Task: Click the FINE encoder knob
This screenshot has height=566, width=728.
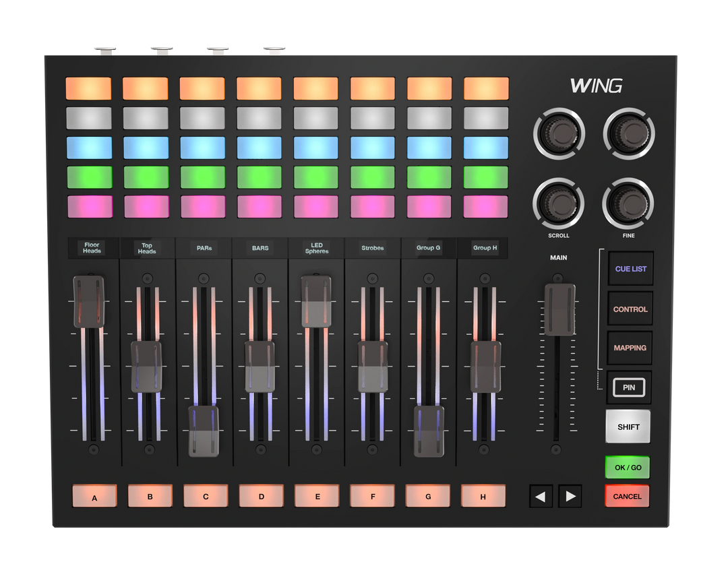Action: [x=628, y=203]
